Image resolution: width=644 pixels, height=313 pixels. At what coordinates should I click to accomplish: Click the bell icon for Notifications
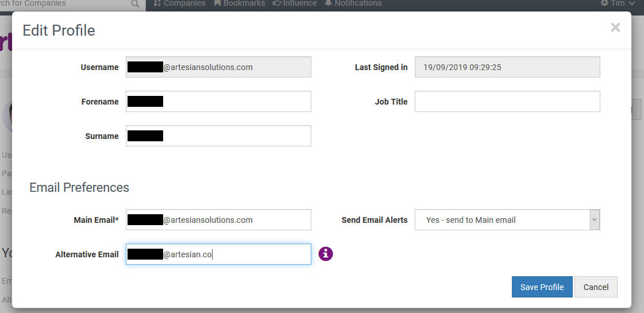pos(329,3)
